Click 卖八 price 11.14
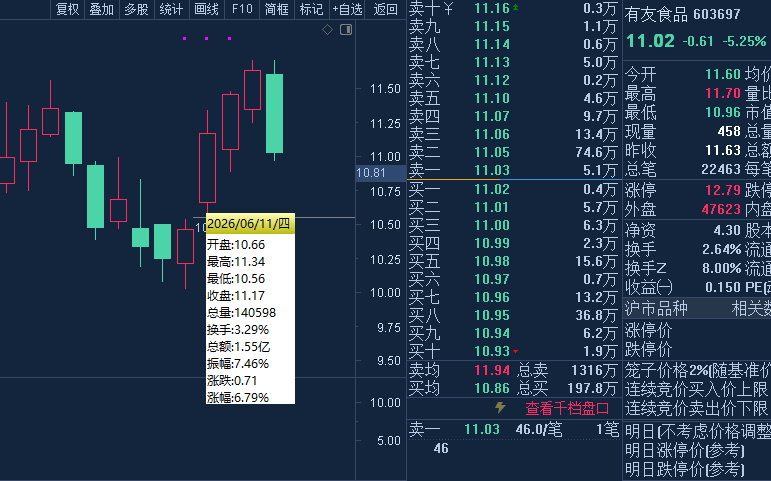The image size is (771, 481). (492, 44)
